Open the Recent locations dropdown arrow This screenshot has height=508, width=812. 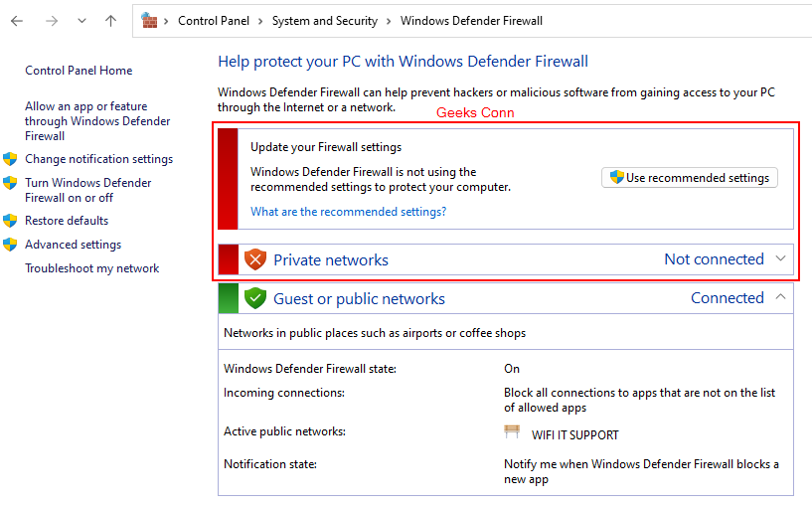pos(81,21)
